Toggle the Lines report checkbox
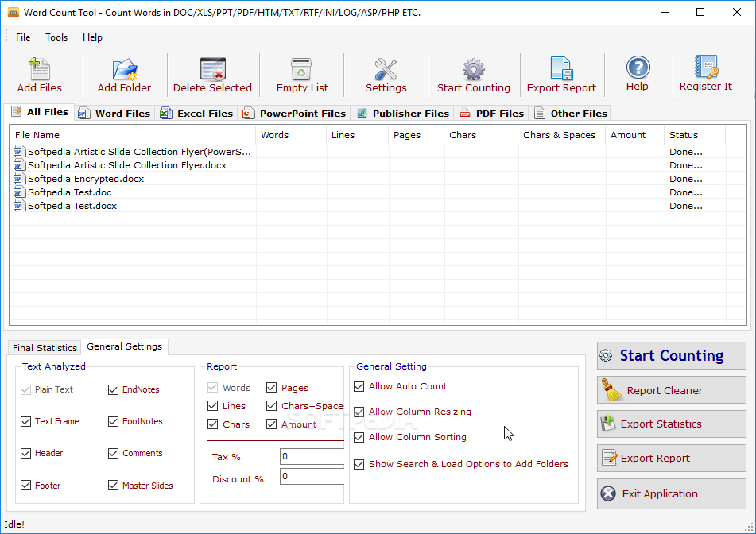 [212, 406]
